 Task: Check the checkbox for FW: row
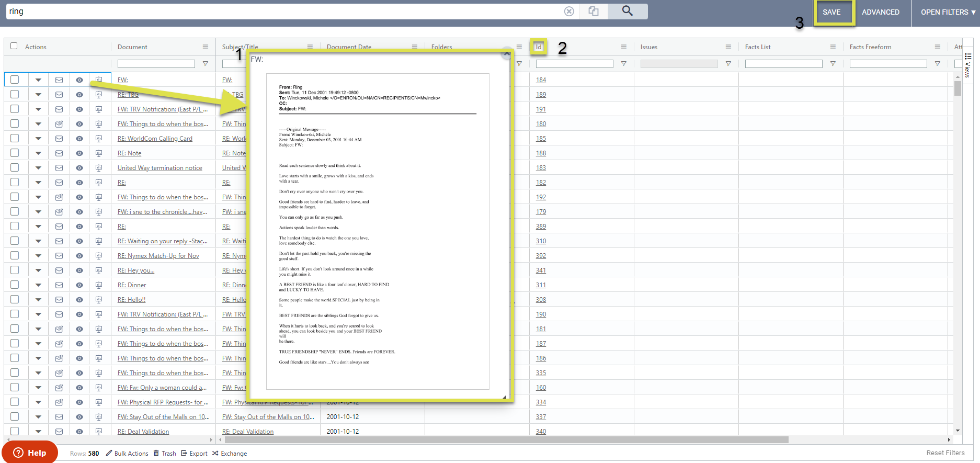15,80
